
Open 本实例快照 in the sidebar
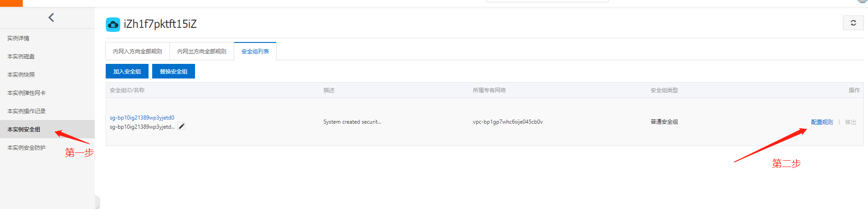click(21, 75)
